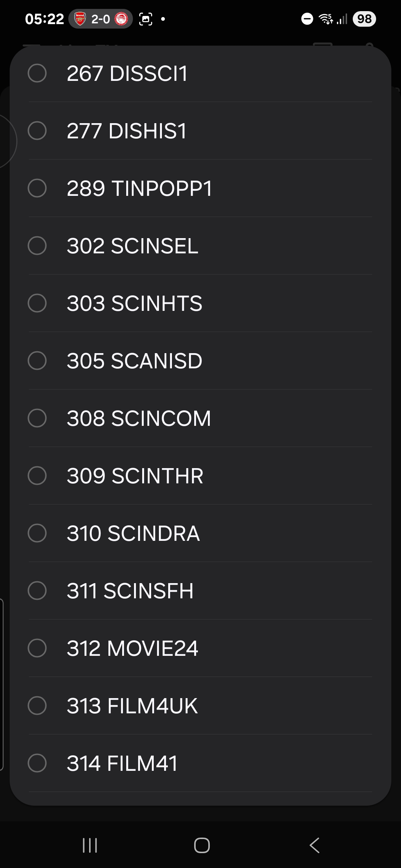
Task: Tap the 305 SCANISD radio button
Action: point(37,361)
